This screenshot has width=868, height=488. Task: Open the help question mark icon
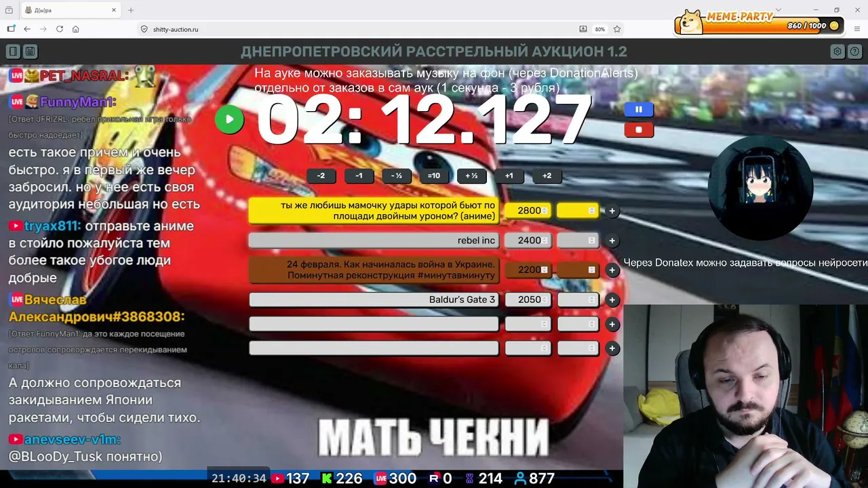[x=855, y=52]
